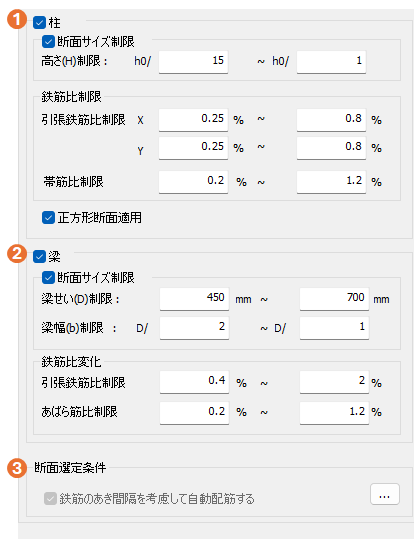Uncheck the 梁 beam checkbox
Image resolution: width=419 pixels, height=547 pixels.
coord(39,257)
